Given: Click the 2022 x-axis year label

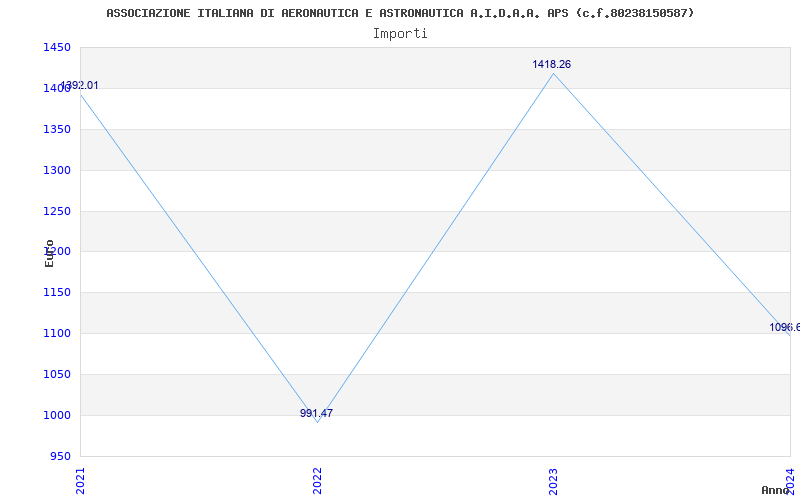Looking at the screenshot, I should point(317,480).
